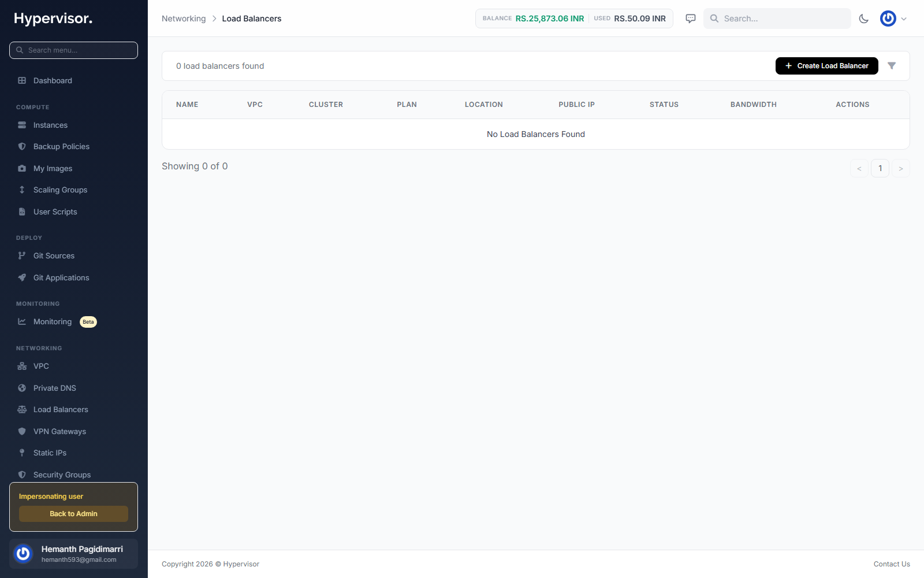
Task: Expand the user account dropdown chevron
Action: [x=904, y=18]
